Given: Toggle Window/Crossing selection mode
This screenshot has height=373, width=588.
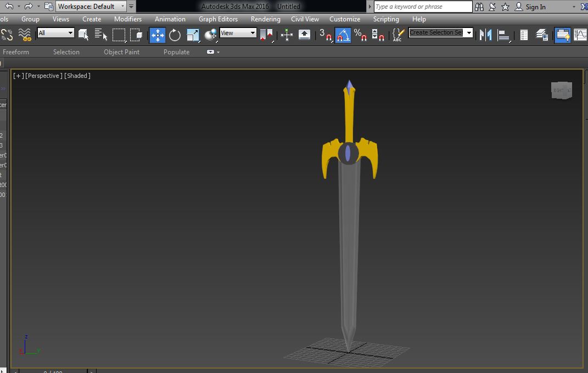Looking at the screenshot, I should click(x=136, y=35).
